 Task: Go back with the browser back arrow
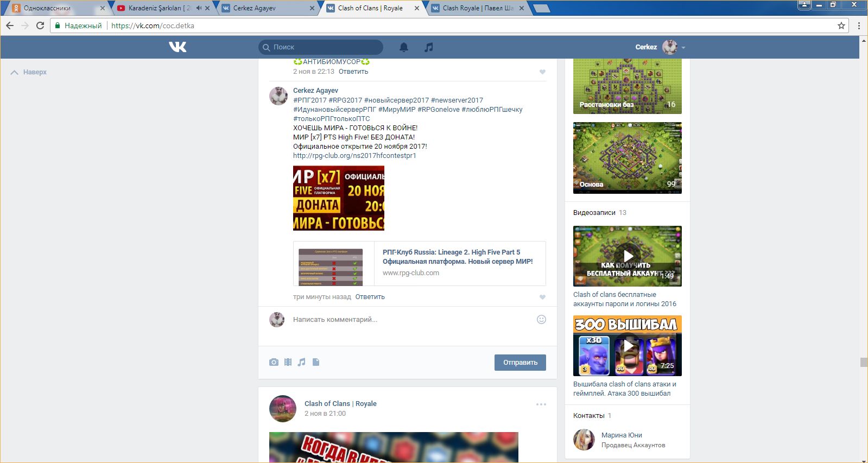tap(10, 26)
